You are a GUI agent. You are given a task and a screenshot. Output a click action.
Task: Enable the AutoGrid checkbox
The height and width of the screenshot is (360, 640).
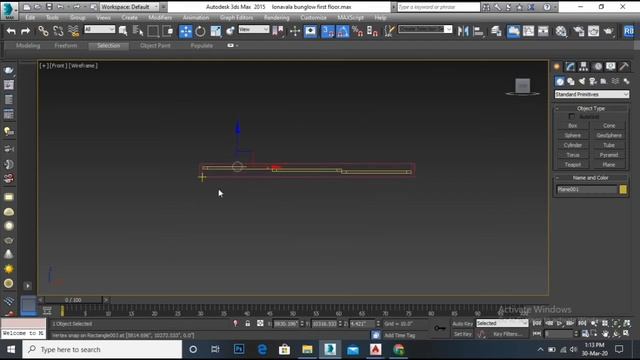(572, 117)
